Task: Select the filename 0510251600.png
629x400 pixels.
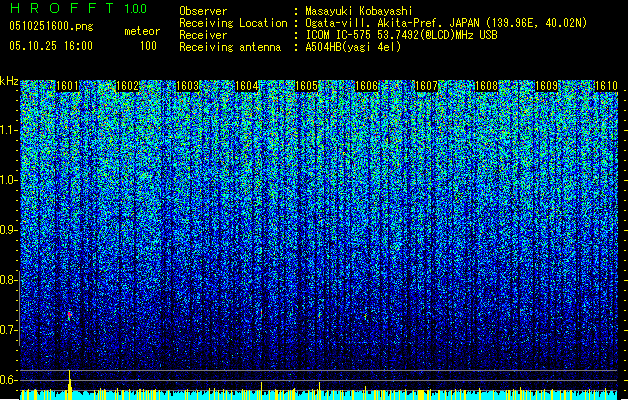Action: (x=51, y=26)
